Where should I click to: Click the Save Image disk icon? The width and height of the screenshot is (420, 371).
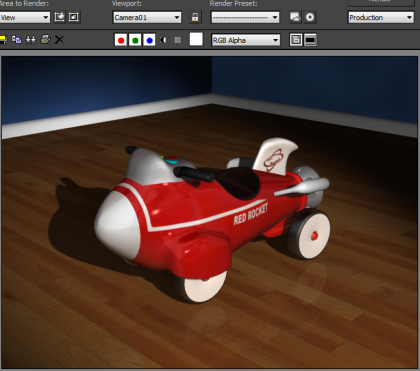point(3,40)
